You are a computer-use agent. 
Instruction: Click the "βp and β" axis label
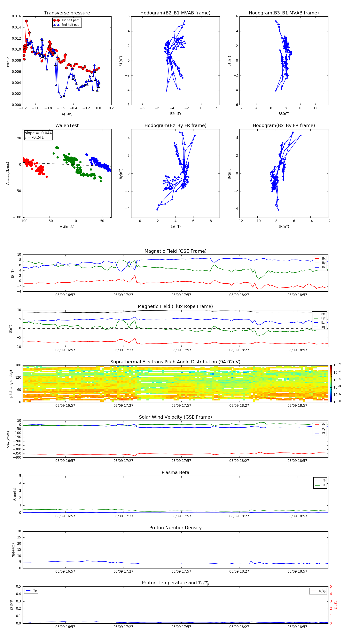pos(14,495)
